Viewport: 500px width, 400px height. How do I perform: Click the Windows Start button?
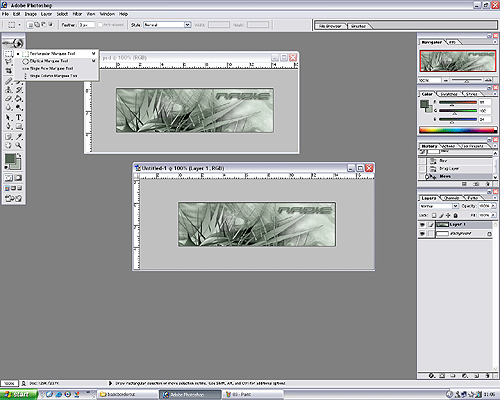(18, 395)
